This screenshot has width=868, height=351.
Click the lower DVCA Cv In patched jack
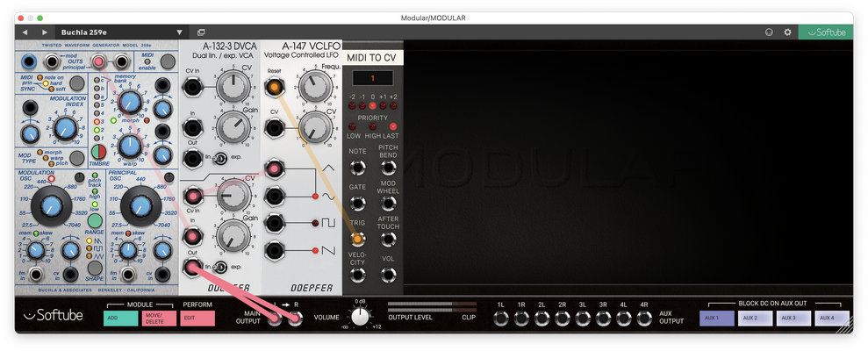(192, 196)
